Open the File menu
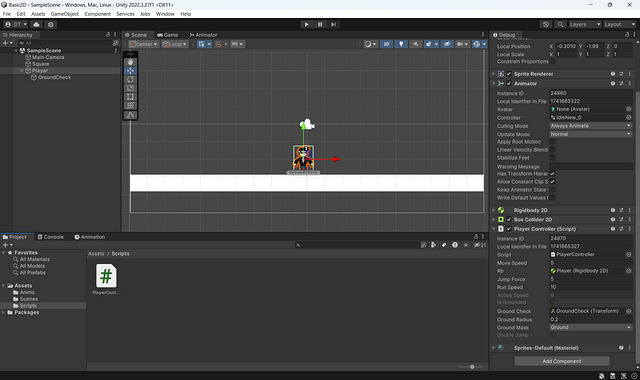 [7, 14]
